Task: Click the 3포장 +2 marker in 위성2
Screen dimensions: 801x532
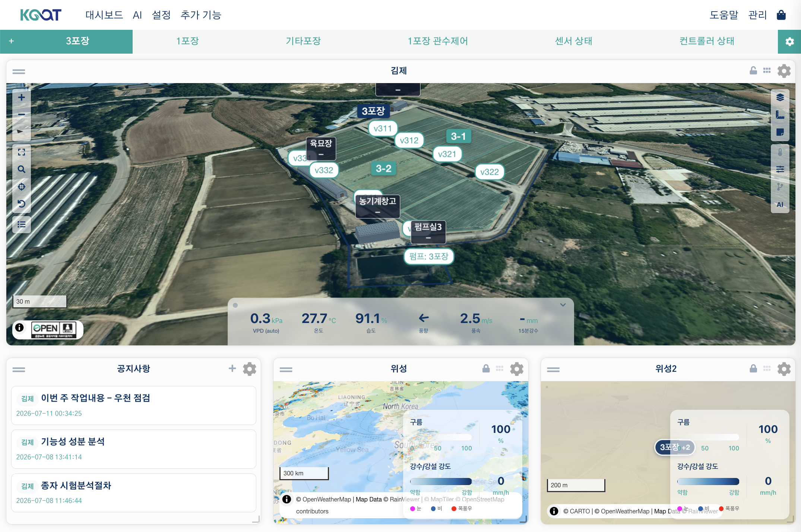Action: (x=675, y=447)
